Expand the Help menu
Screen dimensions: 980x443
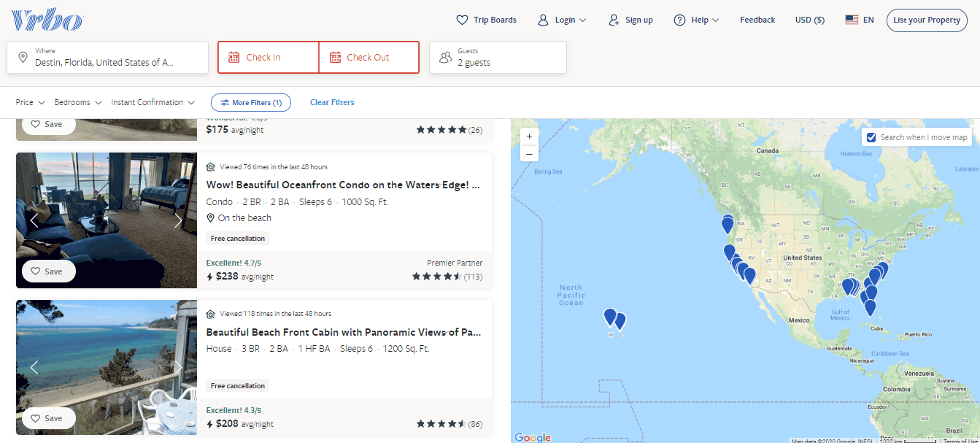(x=696, y=20)
